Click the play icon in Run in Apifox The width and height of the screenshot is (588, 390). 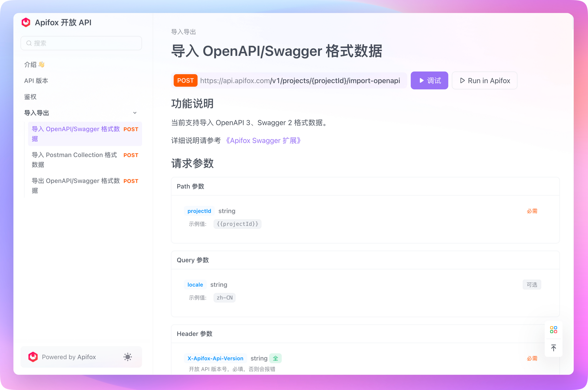coord(462,81)
